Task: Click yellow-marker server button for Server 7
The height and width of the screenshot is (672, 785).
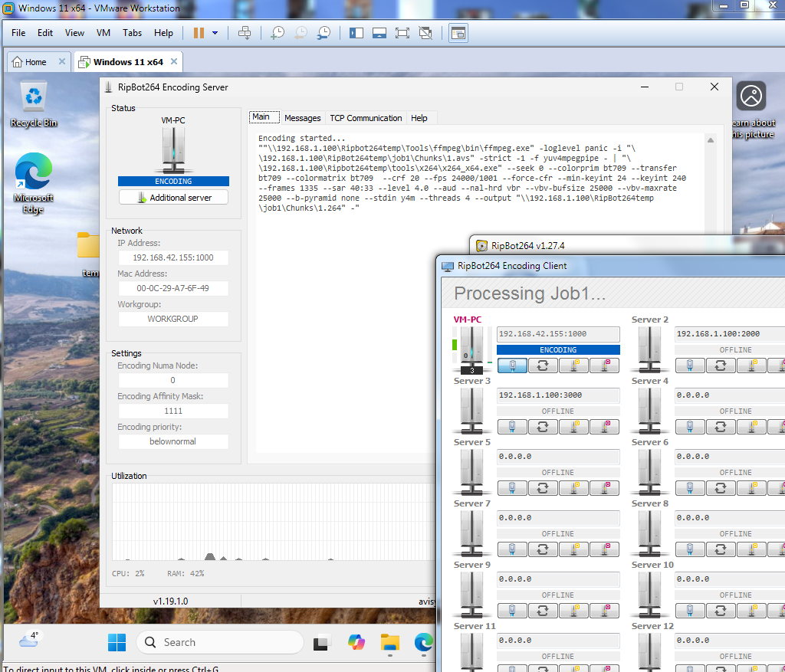Action: (x=573, y=549)
